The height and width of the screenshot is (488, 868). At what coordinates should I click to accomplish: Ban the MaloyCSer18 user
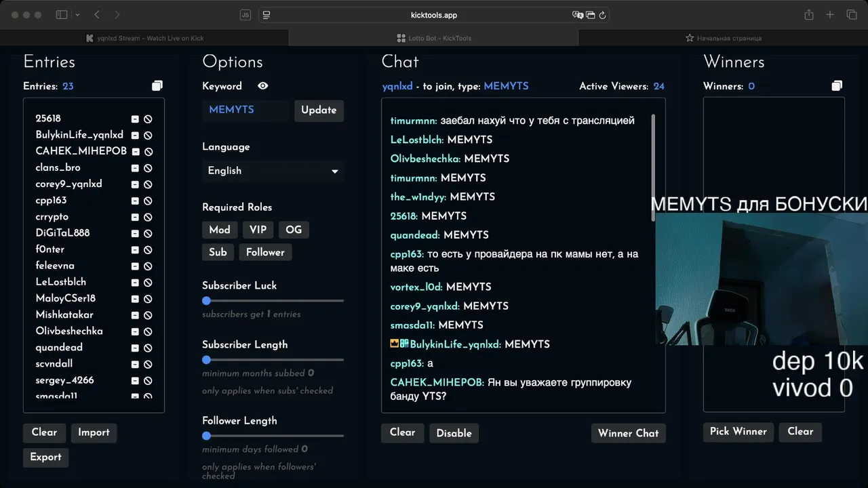tap(148, 299)
